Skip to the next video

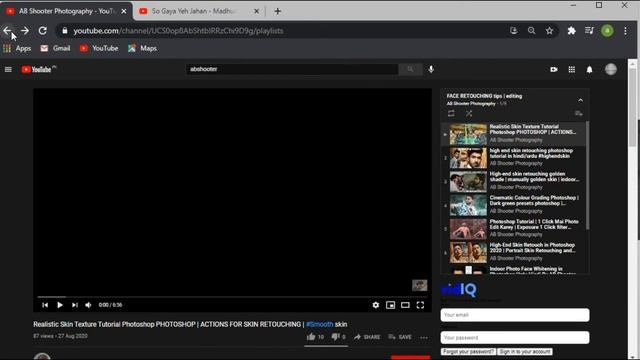pos(75,305)
